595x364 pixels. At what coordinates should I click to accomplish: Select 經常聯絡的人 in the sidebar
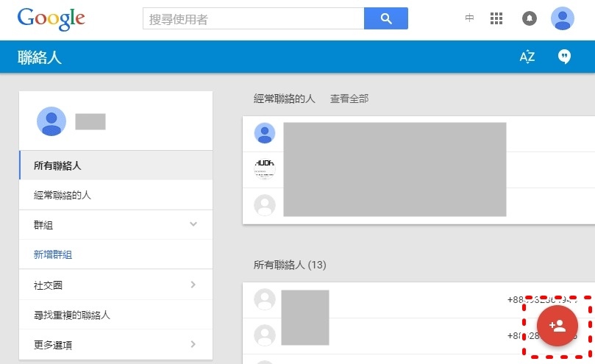click(115, 195)
